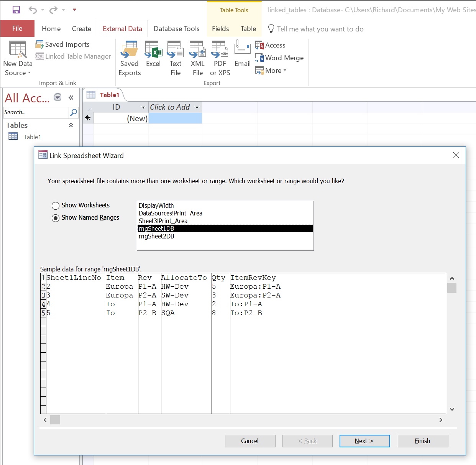Click the vertical scrollbar thumb in sample data
The width and height of the screenshot is (476, 465).
[x=452, y=288]
